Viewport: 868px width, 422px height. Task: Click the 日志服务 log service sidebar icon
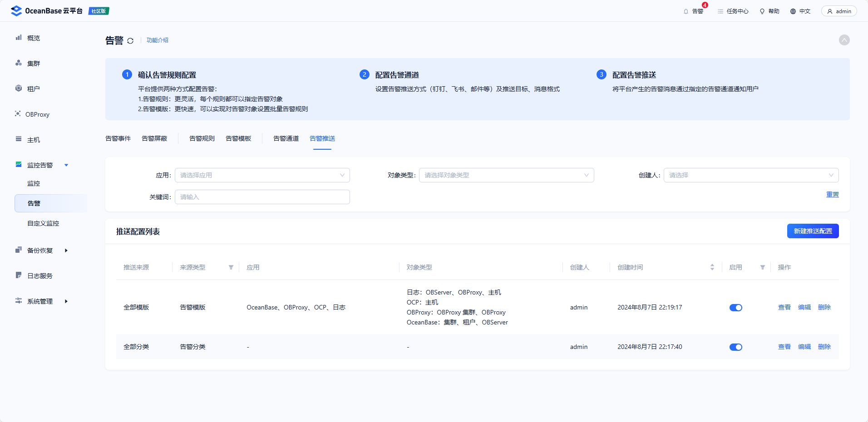(x=19, y=275)
